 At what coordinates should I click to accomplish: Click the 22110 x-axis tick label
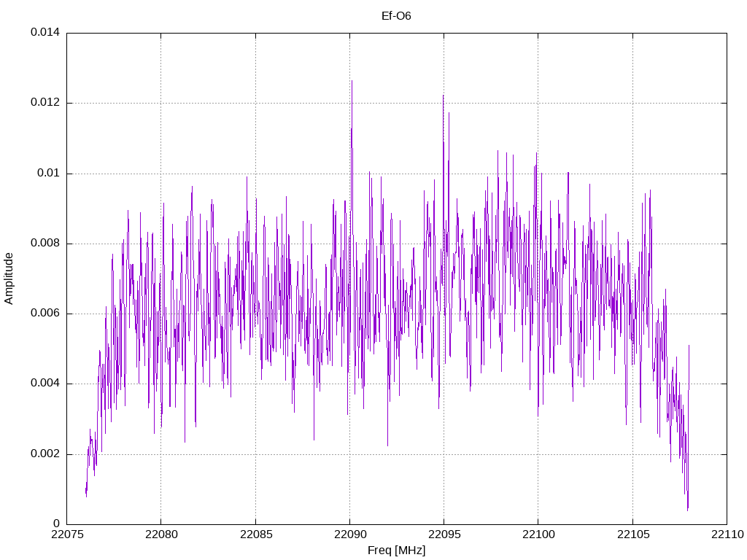tap(727, 534)
